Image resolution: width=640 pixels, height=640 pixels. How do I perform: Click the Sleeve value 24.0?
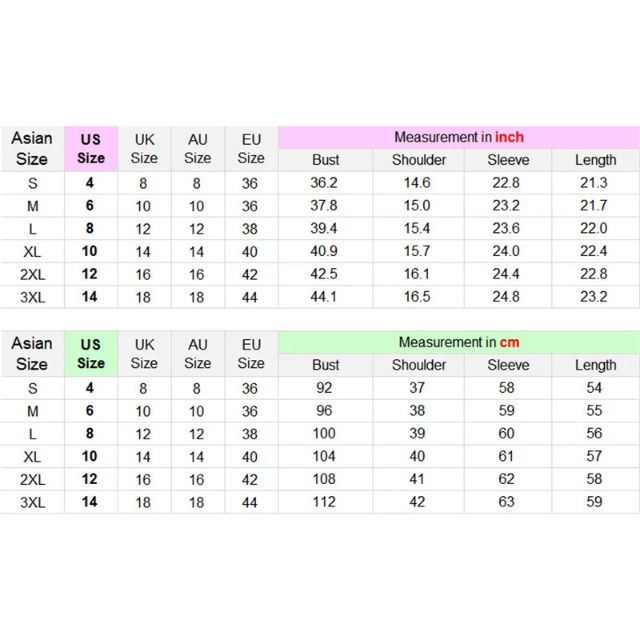click(x=506, y=251)
